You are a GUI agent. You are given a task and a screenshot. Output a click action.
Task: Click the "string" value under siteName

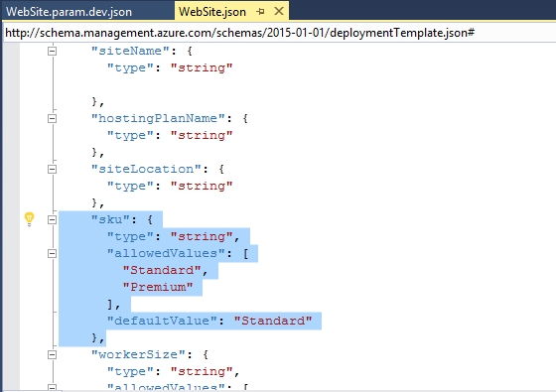(x=202, y=67)
